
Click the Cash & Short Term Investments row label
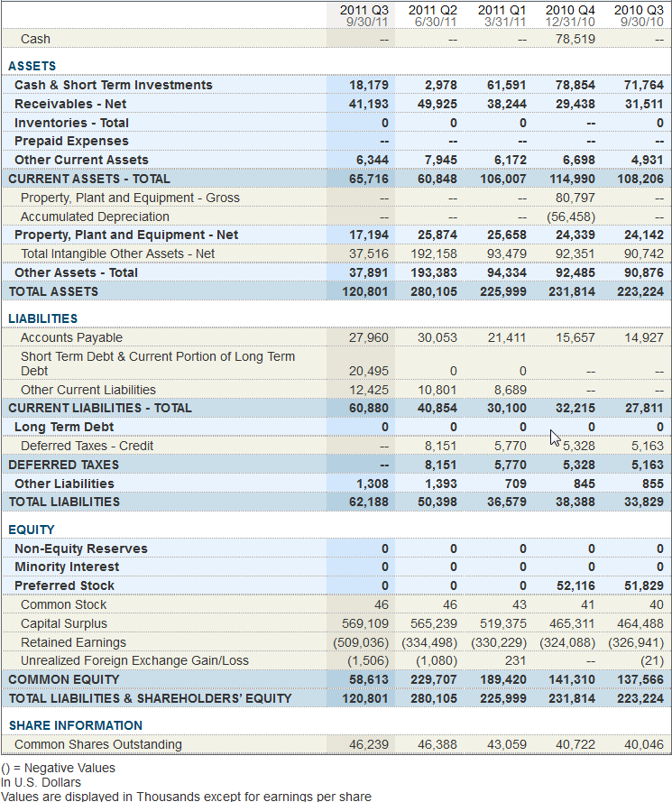[114, 85]
